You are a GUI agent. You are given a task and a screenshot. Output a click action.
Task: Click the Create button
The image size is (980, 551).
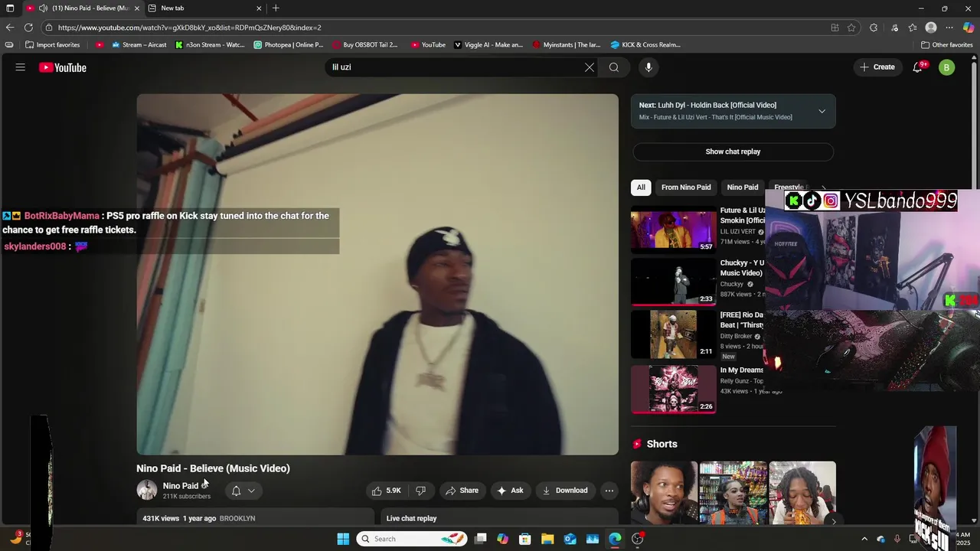pyautogui.click(x=877, y=67)
